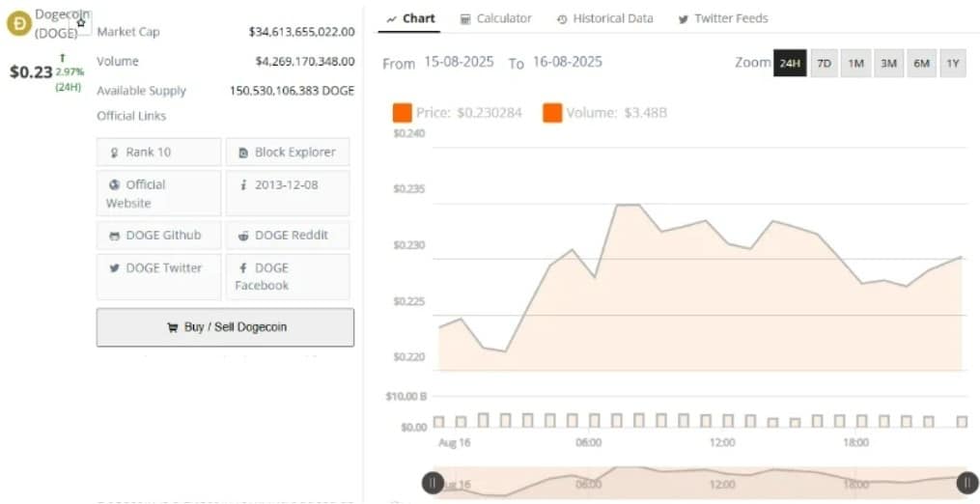Open the DOGE Github link
Image resolution: width=980 pixels, height=504 pixels.
click(158, 236)
